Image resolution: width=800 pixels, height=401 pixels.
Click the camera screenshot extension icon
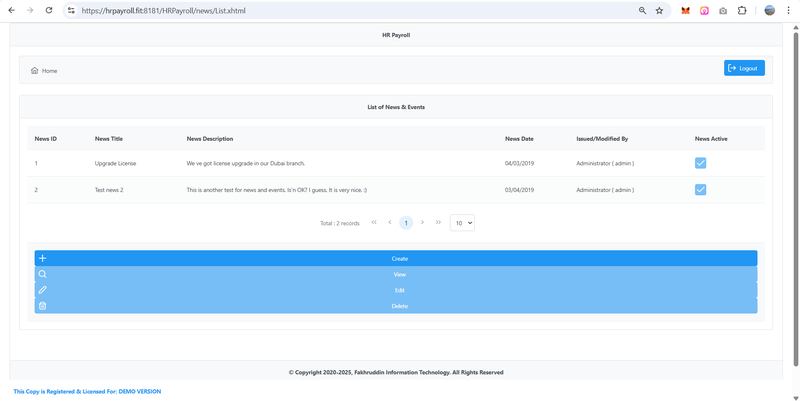coord(723,11)
